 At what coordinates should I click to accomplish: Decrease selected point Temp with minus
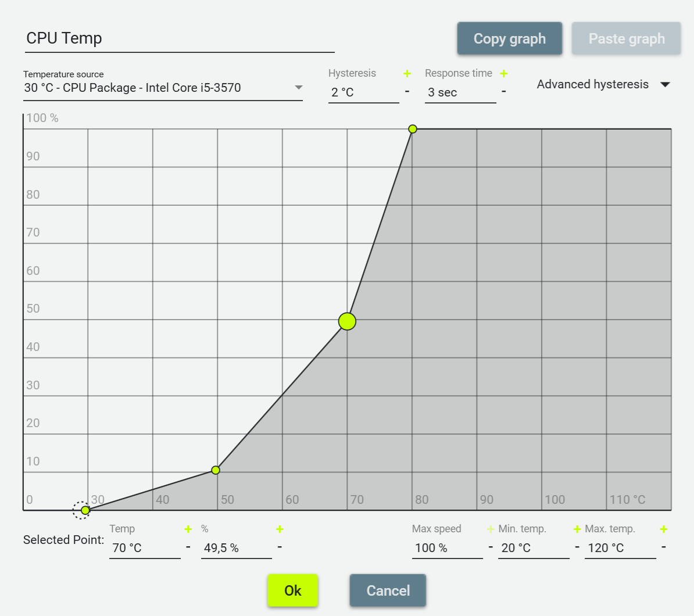[188, 547]
